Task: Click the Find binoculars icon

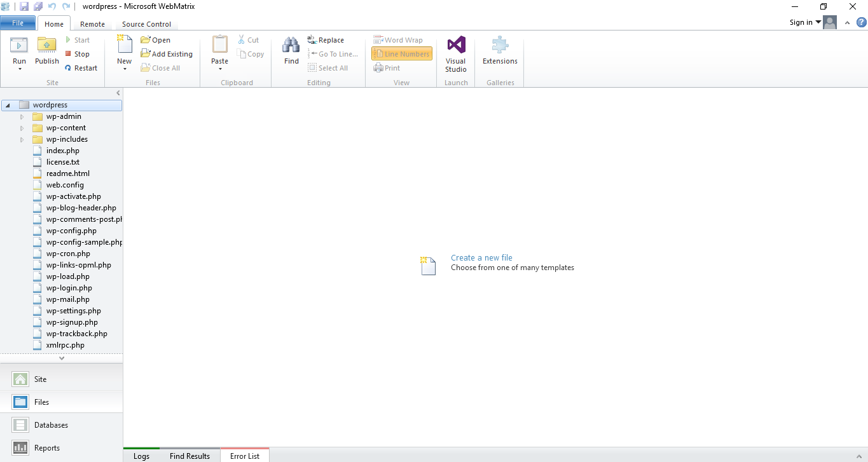Action: click(291, 45)
